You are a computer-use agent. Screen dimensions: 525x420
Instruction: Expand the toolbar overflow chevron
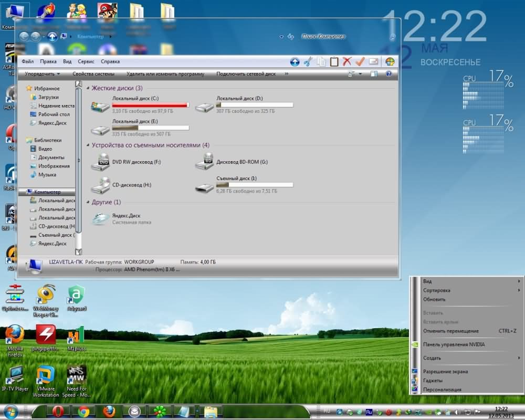click(x=287, y=74)
